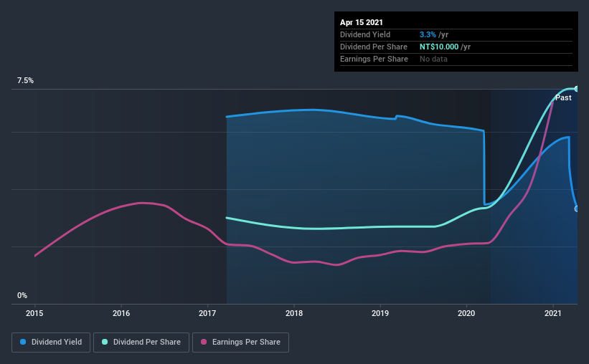Select the 2021 label on the time axis
The image size is (589, 364).
point(553,313)
